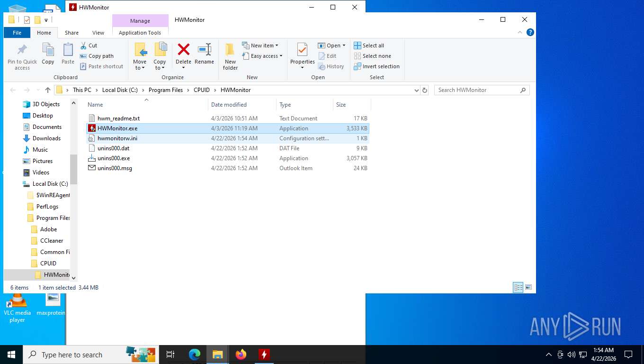Switch to HWMonitor taskbar button

(x=264, y=355)
